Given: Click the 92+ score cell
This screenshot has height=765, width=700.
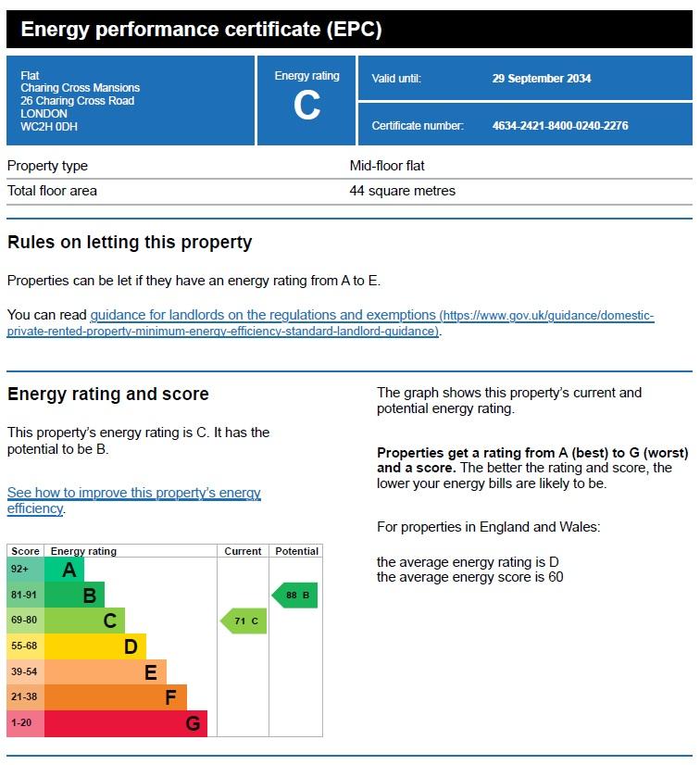Looking at the screenshot, I should 25,570.
